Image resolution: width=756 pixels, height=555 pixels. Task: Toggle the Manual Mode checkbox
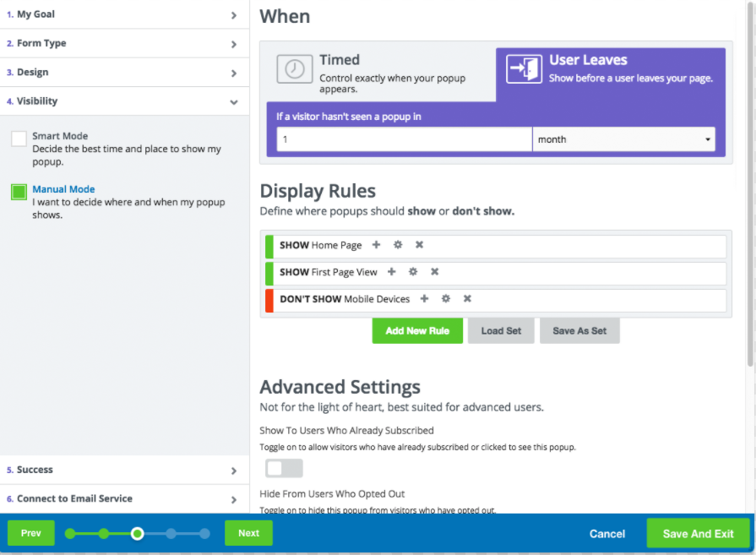[19, 192]
